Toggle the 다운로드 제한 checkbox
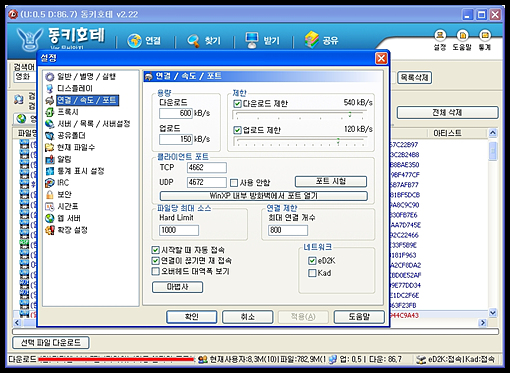The width and height of the screenshot is (510, 373). tap(237, 104)
